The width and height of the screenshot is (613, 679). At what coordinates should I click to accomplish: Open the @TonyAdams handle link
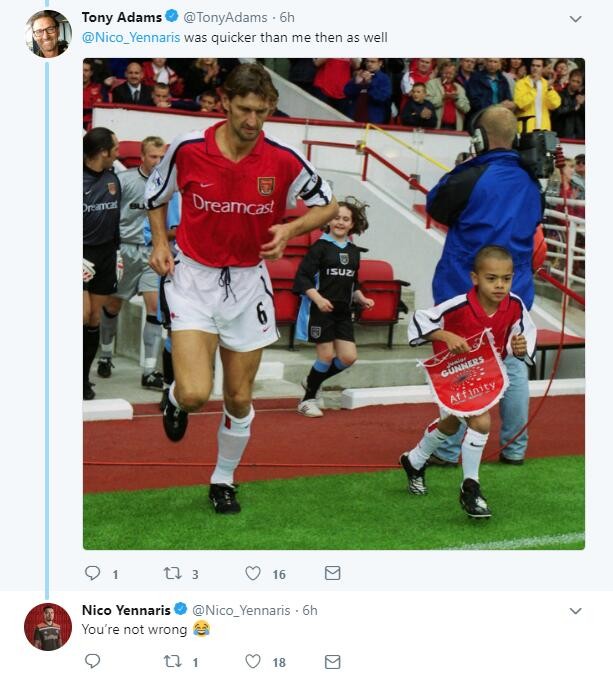[225, 17]
